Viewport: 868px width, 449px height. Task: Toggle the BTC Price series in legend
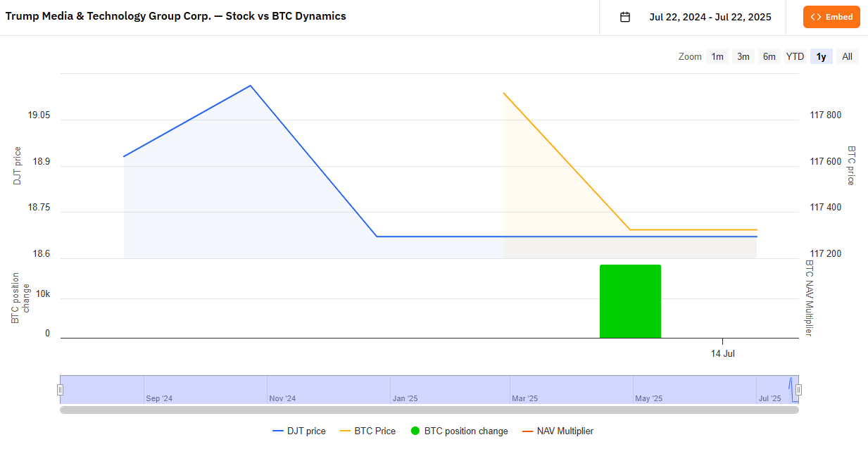367,431
